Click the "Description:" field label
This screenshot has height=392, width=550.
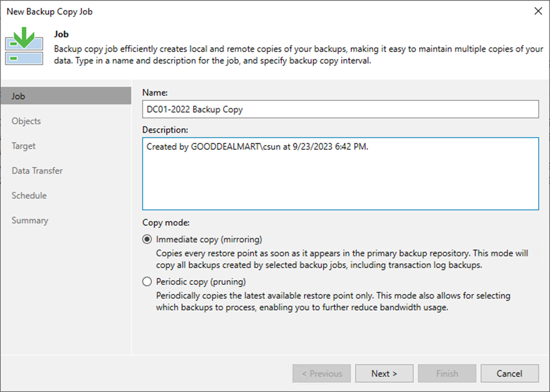tap(165, 130)
